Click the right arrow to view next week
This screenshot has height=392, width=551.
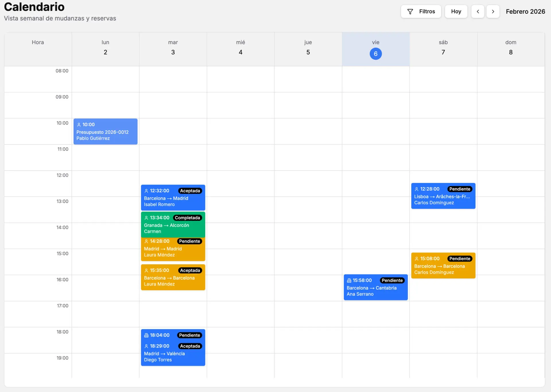[493, 11]
